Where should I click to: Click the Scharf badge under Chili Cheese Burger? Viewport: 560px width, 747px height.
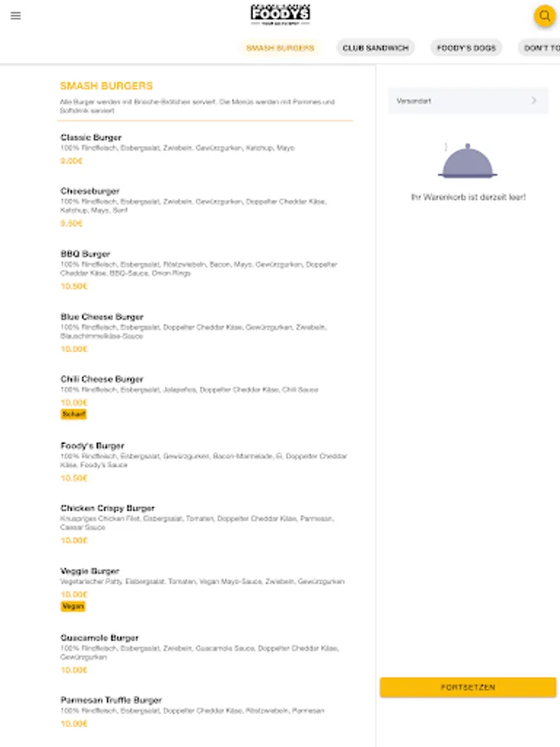tap(73, 413)
